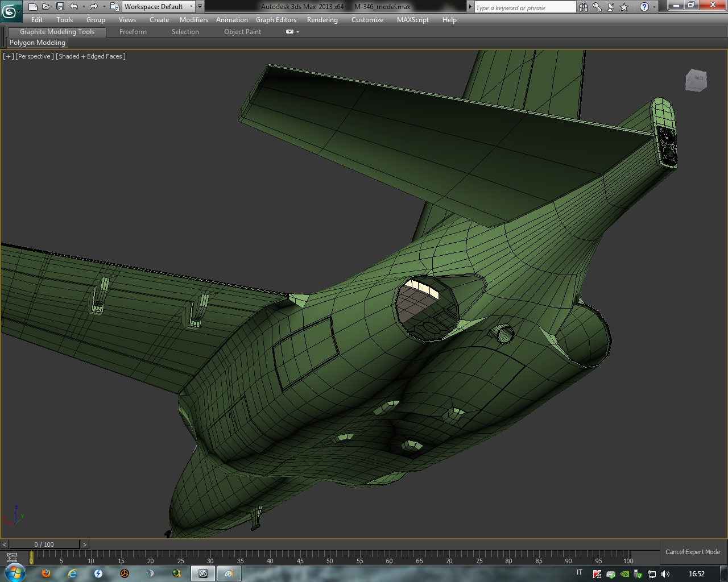Click the Cancel Expert Mode button
The image size is (728, 582).
point(693,552)
